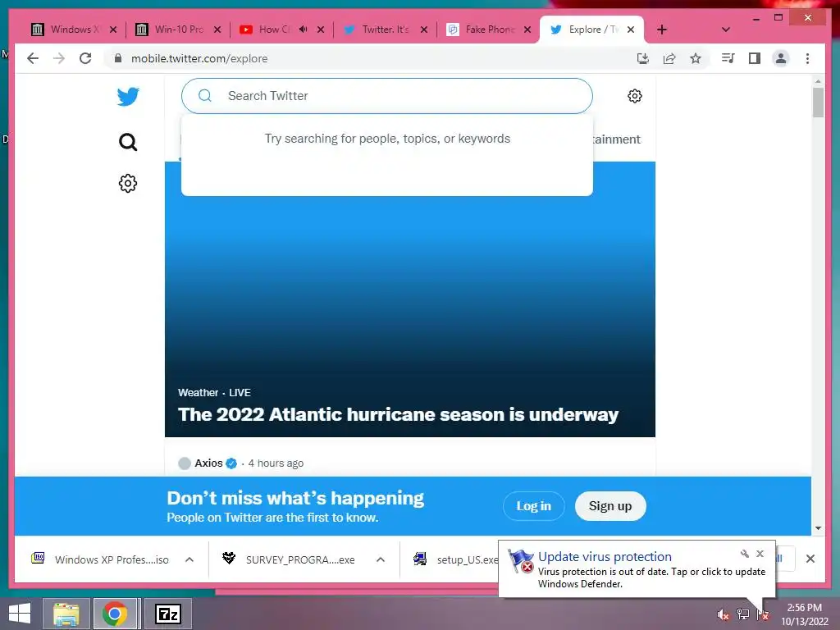Bookmark this tab with the star icon

[696, 58]
